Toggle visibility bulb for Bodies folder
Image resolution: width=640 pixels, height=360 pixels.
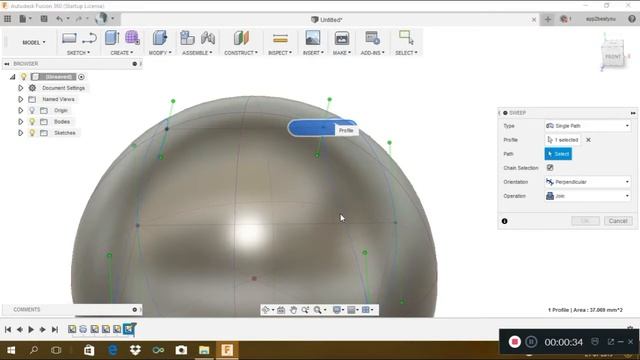coord(32,122)
